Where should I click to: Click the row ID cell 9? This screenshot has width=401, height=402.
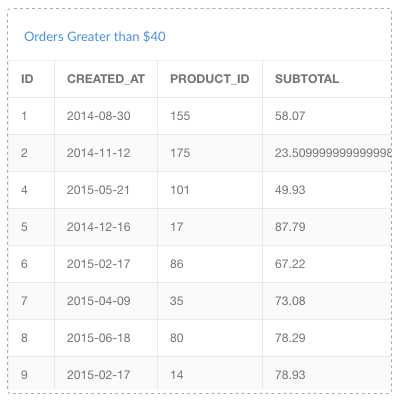coord(24,375)
